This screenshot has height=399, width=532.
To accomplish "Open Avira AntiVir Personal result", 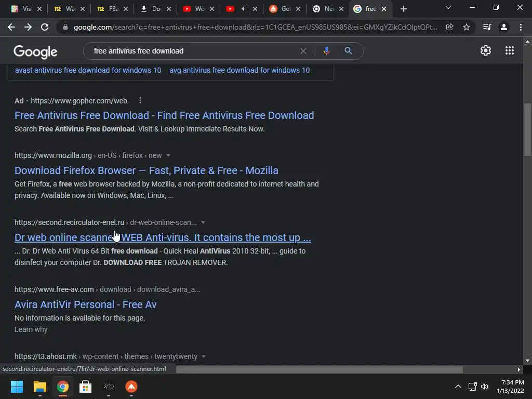I will 86,304.
